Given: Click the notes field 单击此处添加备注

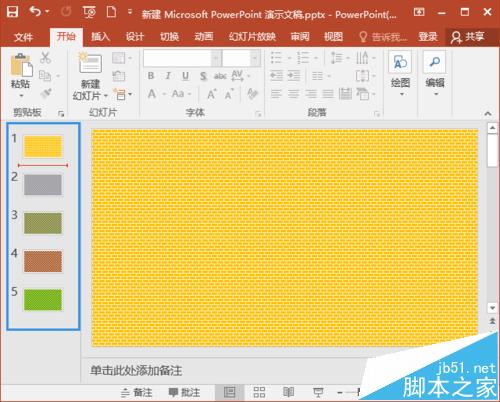Looking at the screenshot, I should click(x=136, y=370).
